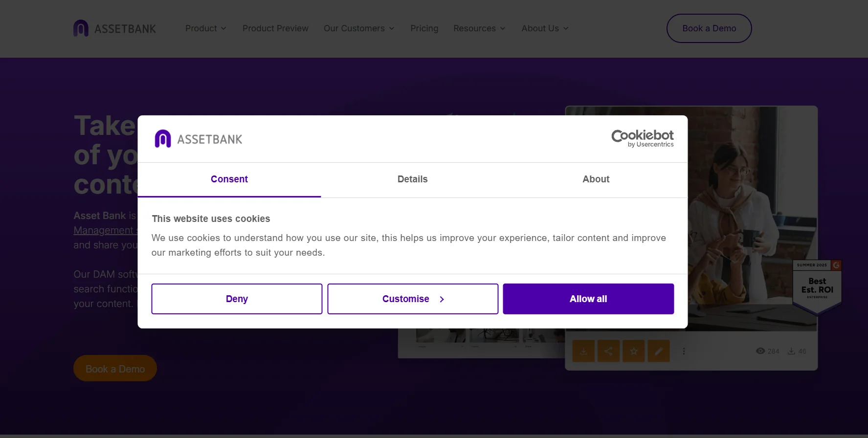The image size is (868, 438).
Task: Switch to the Details tab
Action: click(x=412, y=179)
